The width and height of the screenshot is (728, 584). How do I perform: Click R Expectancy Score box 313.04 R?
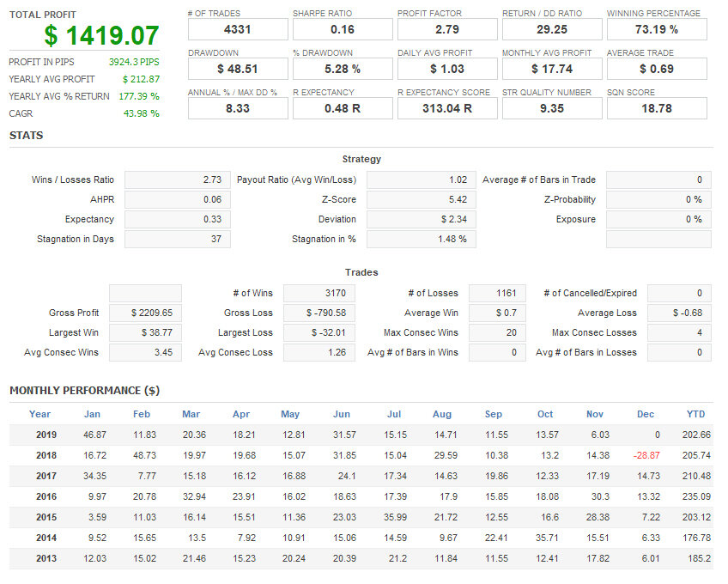(x=447, y=108)
